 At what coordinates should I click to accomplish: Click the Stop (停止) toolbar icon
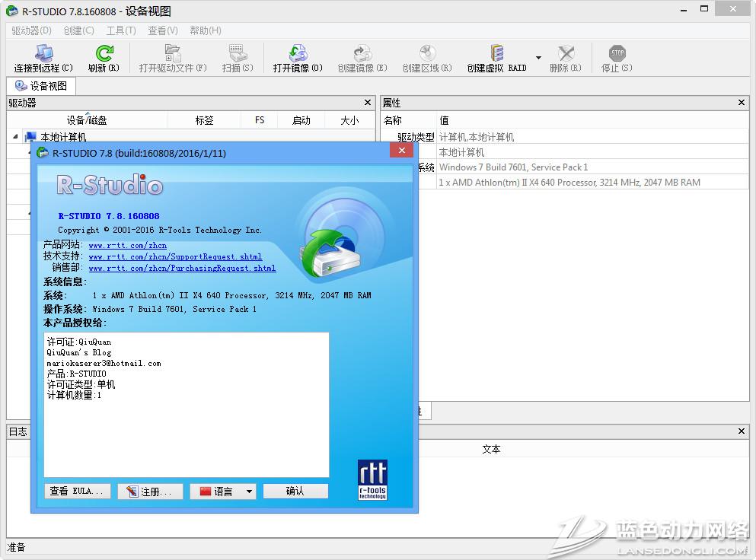click(616, 54)
